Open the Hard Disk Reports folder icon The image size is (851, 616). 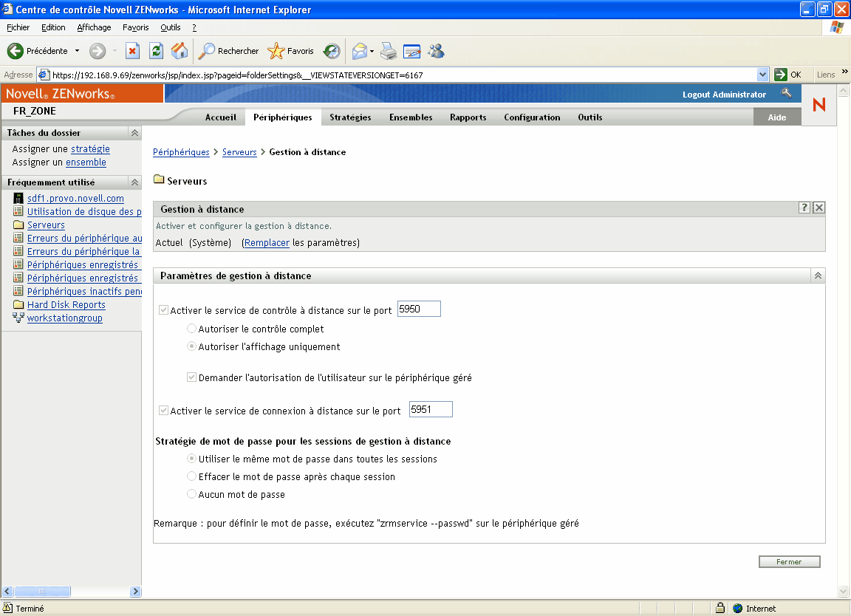pyautogui.click(x=18, y=304)
